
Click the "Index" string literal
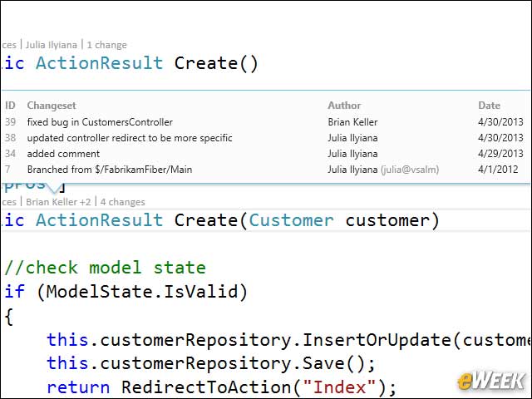click(x=339, y=387)
